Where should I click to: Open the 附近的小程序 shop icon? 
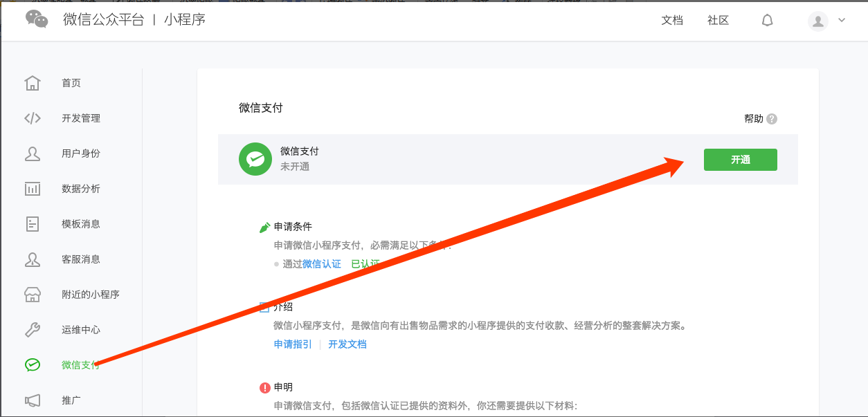coord(33,295)
